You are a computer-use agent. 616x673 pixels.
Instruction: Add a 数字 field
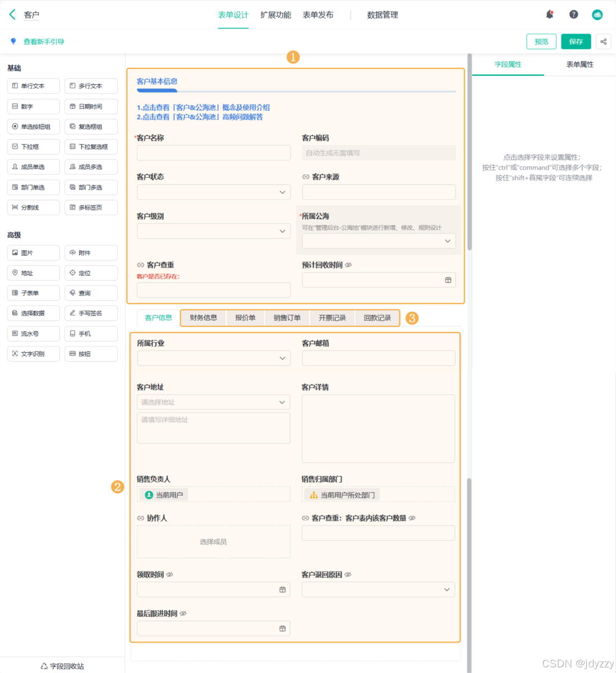pos(34,107)
